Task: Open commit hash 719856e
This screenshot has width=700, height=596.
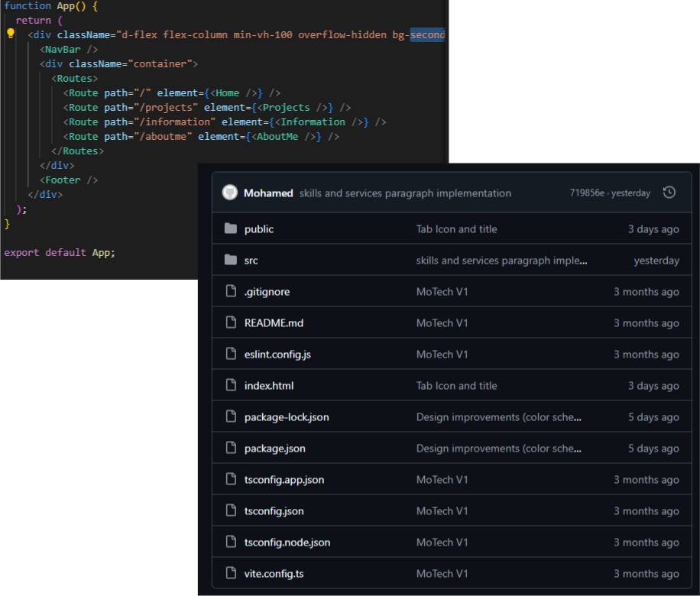Action: [x=587, y=193]
